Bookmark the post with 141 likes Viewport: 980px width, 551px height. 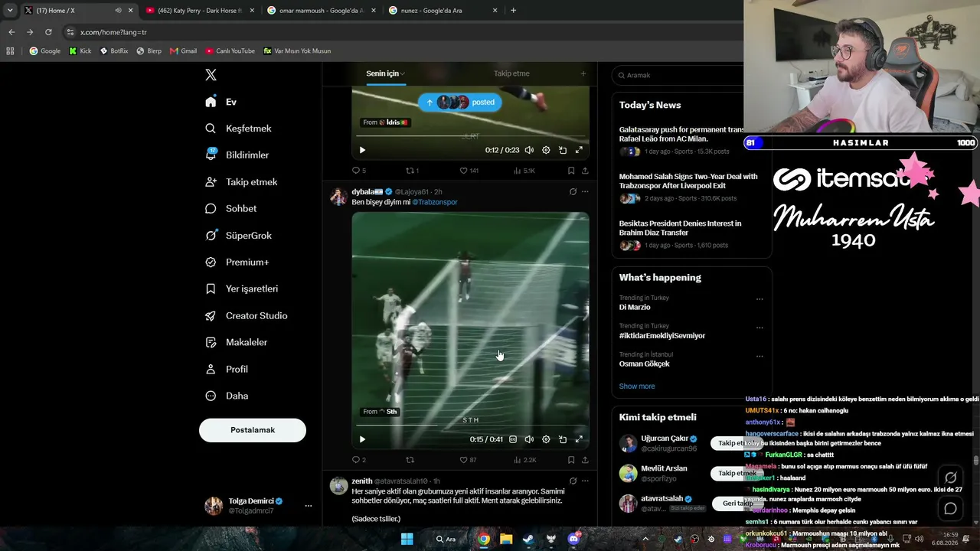pos(571,171)
